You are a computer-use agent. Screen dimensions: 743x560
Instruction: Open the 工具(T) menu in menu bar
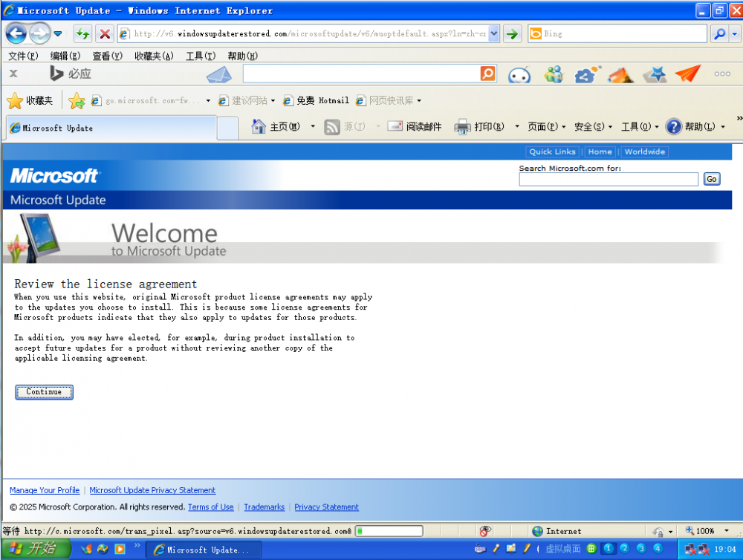click(x=200, y=56)
